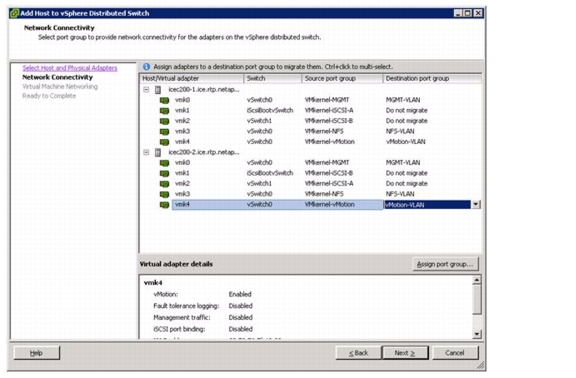Click the vmk4 heading in adapter details
Screen dimensions: 576x378
153,283
